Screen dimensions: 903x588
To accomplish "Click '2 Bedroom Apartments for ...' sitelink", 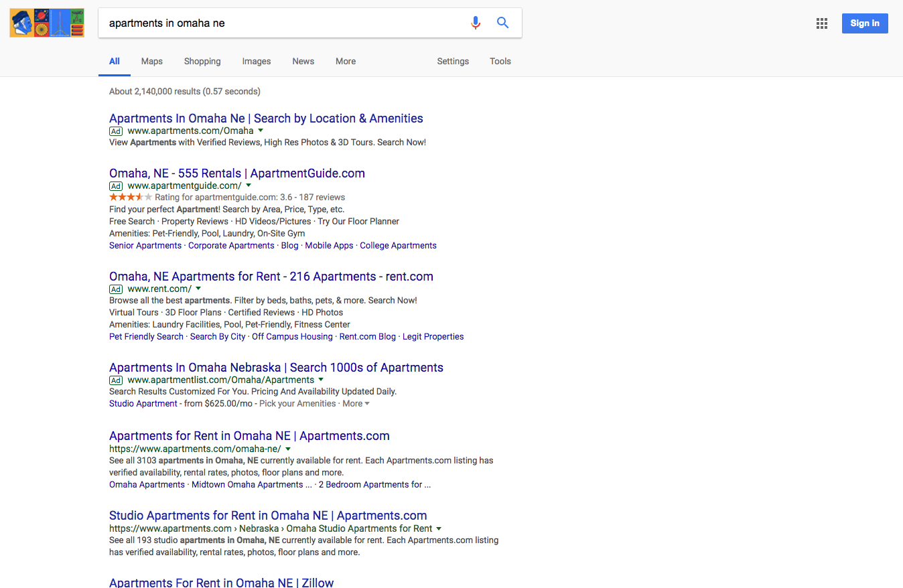I will [x=374, y=485].
